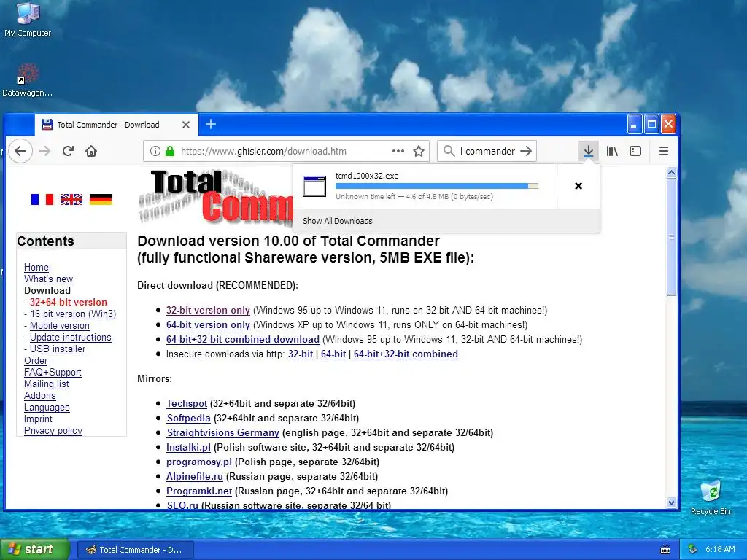Open the Softpedia mirror link
Image resolution: width=747 pixels, height=560 pixels.
click(189, 418)
